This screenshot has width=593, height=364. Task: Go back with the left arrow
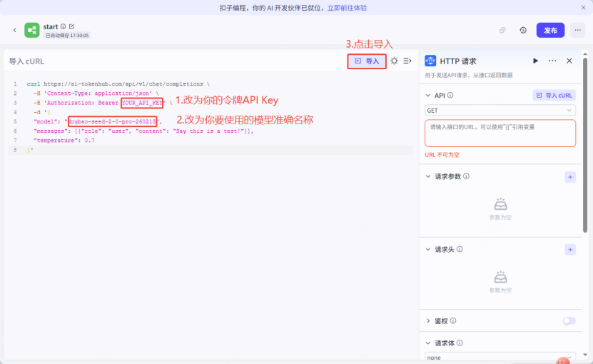[x=15, y=30]
